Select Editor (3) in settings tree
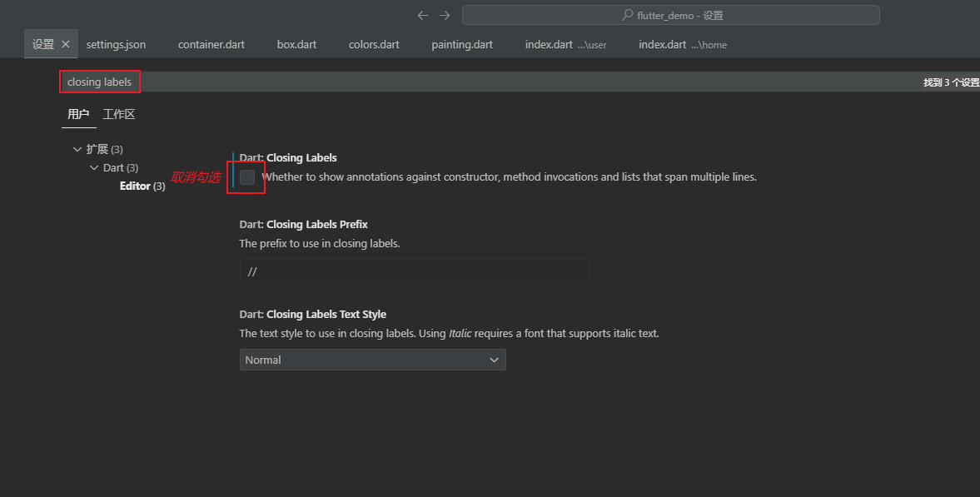This screenshot has height=497, width=980. 142,186
